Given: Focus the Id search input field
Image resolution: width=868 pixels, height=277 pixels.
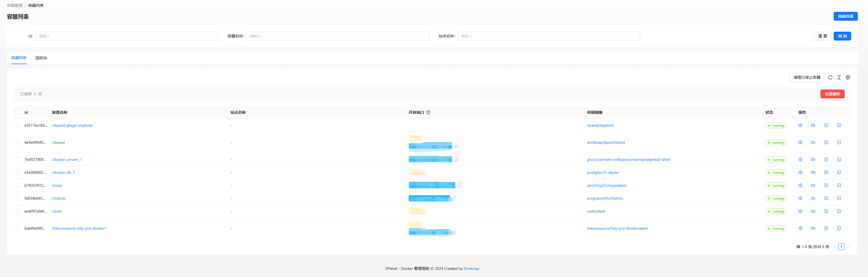Looking at the screenshot, I should (x=126, y=36).
